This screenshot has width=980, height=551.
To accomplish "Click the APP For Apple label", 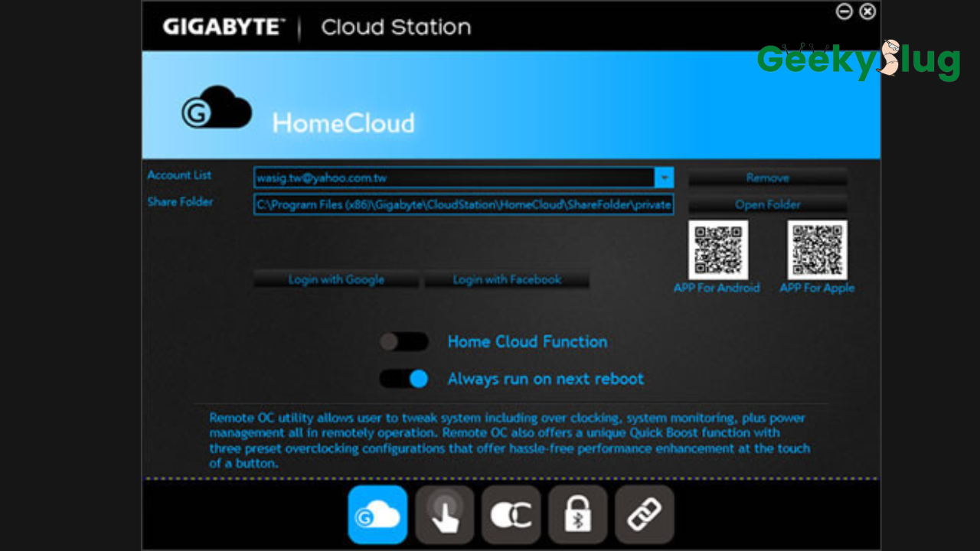I will [817, 288].
